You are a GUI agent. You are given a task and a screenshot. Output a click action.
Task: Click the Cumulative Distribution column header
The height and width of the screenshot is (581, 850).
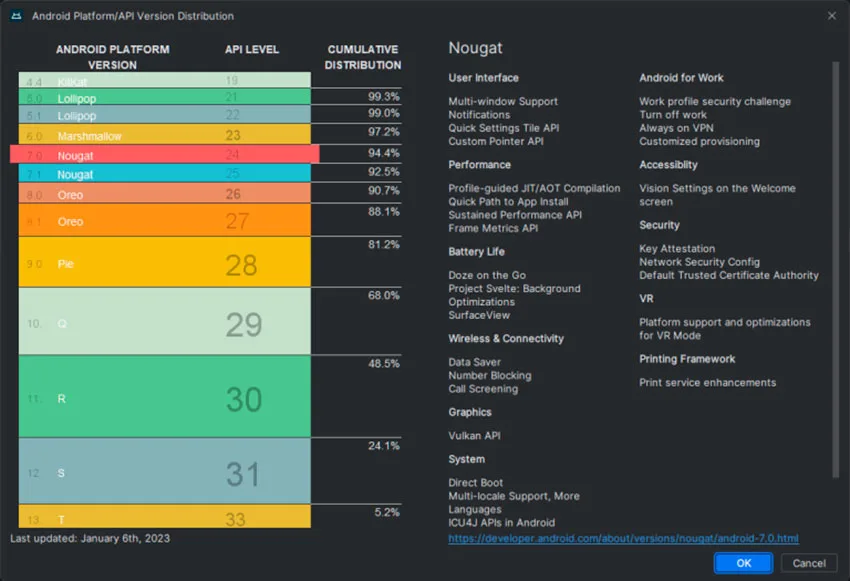pyautogui.click(x=363, y=57)
